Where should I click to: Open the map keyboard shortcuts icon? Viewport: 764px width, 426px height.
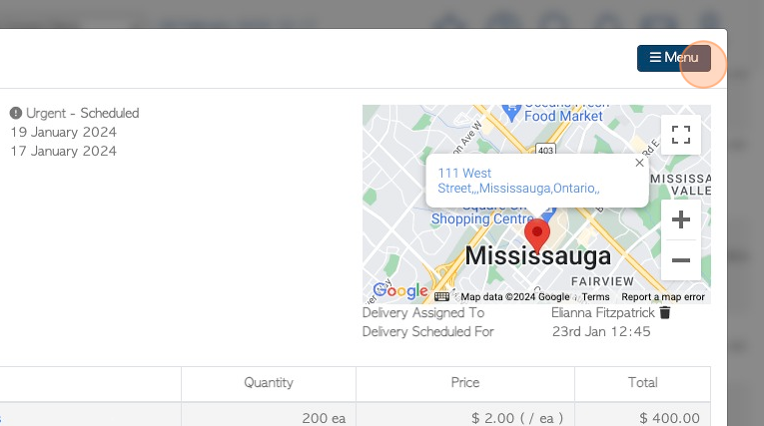[441, 296]
